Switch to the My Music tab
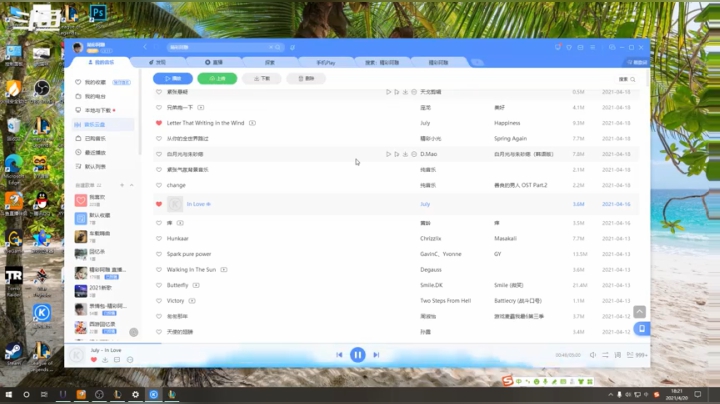Screen dimensions: 720x404 tap(101, 62)
